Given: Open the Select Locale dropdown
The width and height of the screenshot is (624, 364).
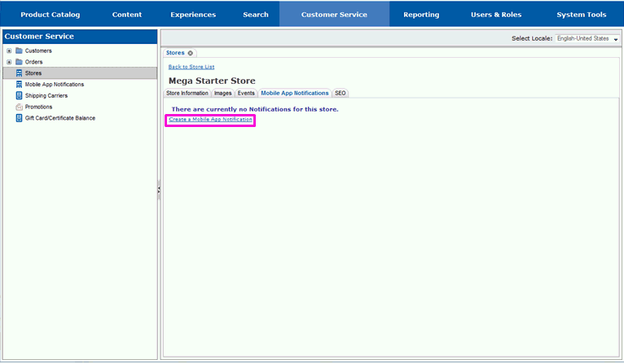Looking at the screenshot, I should [x=587, y=38].
